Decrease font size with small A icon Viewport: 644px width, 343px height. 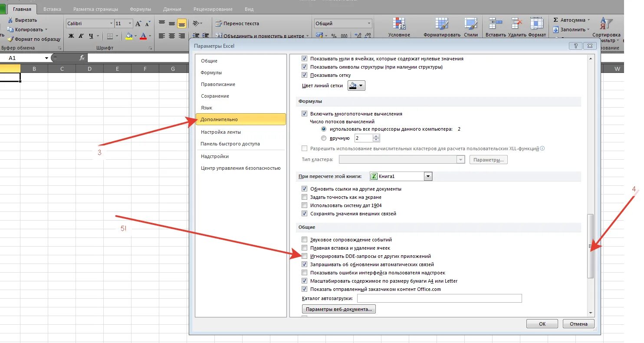(x=148, y=24)
